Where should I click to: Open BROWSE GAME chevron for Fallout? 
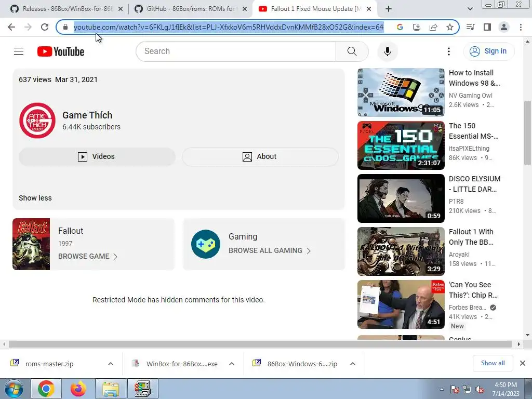pyautogui.click(x=115, y=257)
